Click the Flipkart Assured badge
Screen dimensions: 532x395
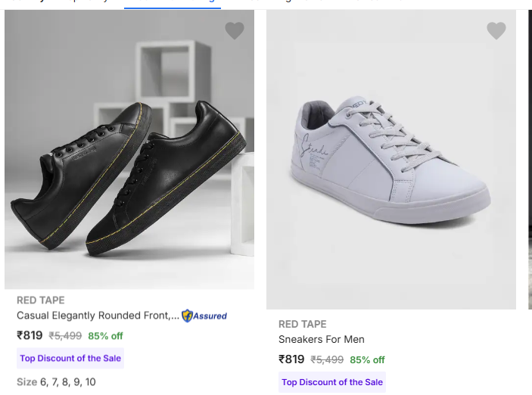[204, 316]
